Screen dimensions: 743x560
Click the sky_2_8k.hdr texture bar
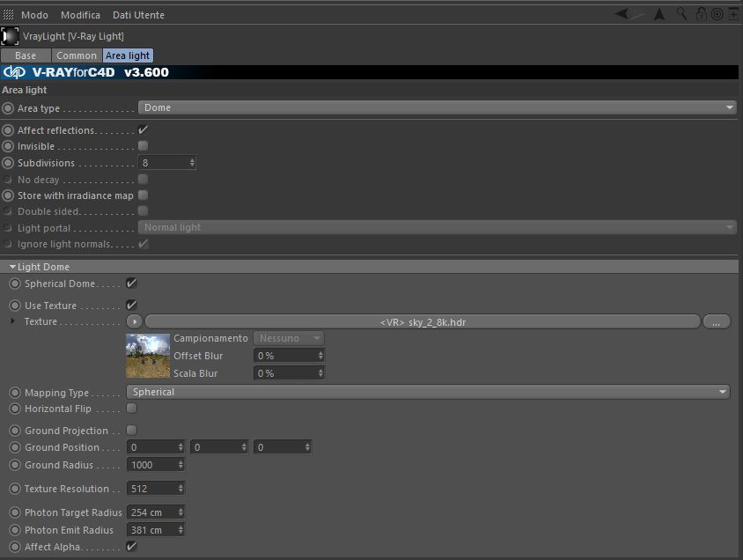tap(423, 321)
